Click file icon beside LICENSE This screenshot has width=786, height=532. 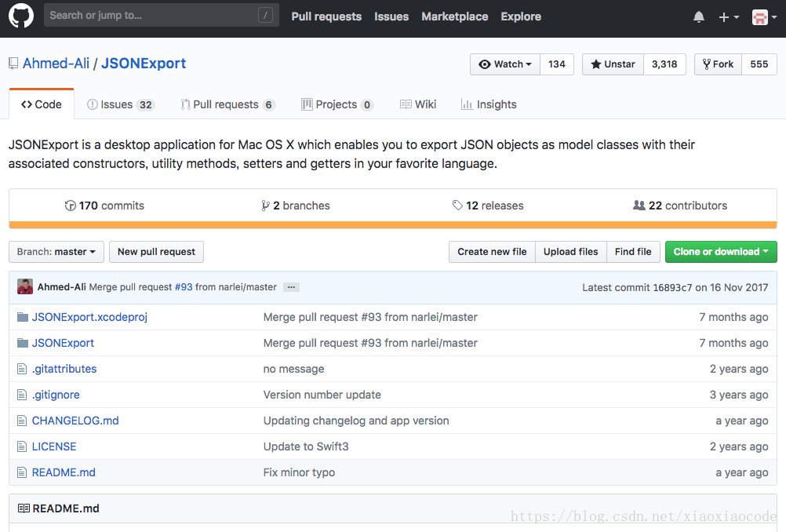click(x=22, y=446)
